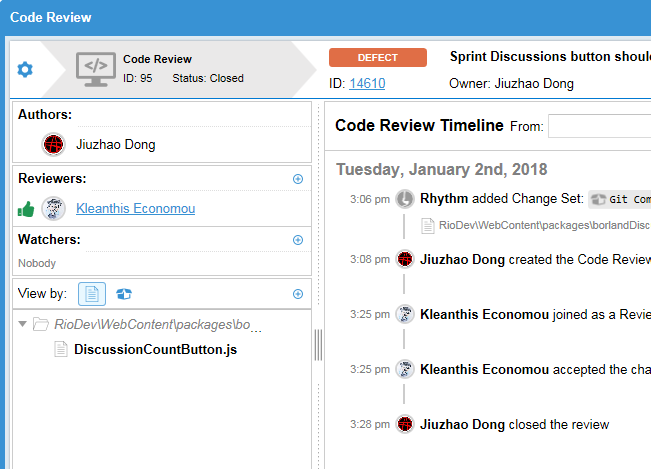Click Rhythm change set clock marker
The image size is (651, 469).
(405, 199)
